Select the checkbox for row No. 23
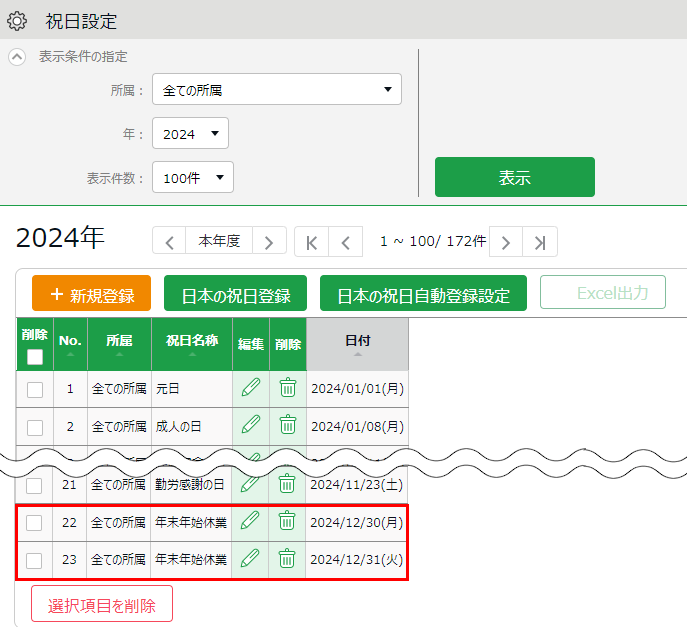The image size is (687, 627). (35, 560)
